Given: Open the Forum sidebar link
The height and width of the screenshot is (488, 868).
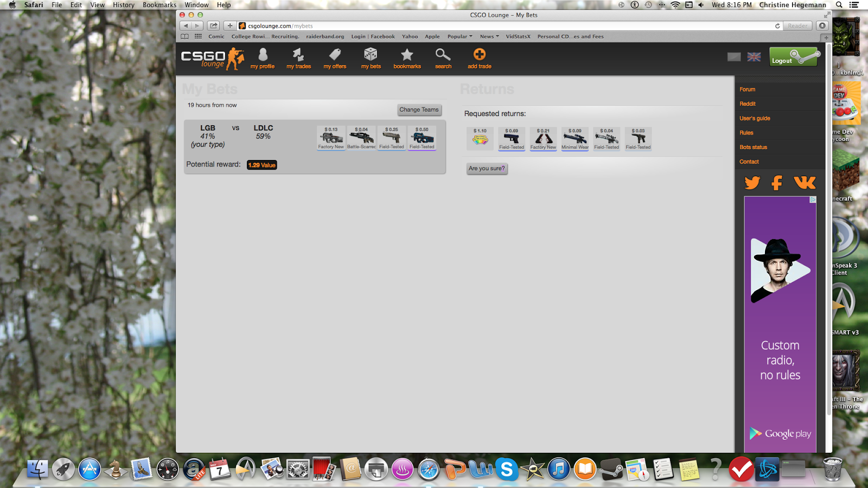Looking at the screenshot, I should tap(747, 89).
